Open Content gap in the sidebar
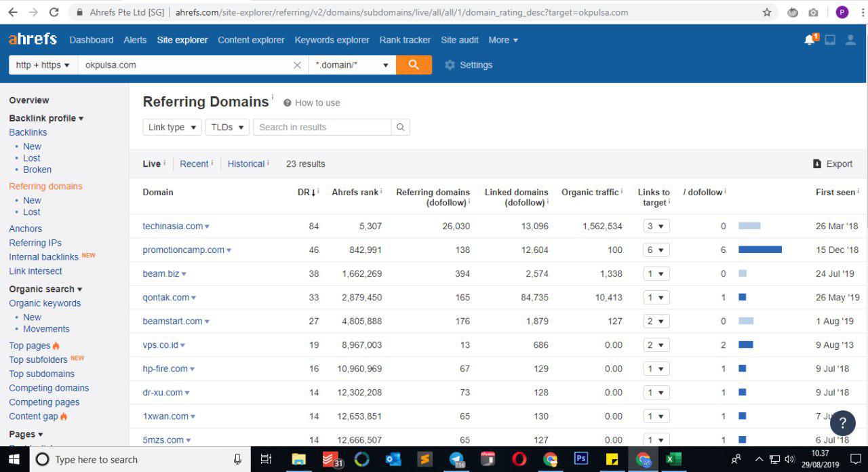The height and width of the screenshot is (472, 868). point(33,416)
